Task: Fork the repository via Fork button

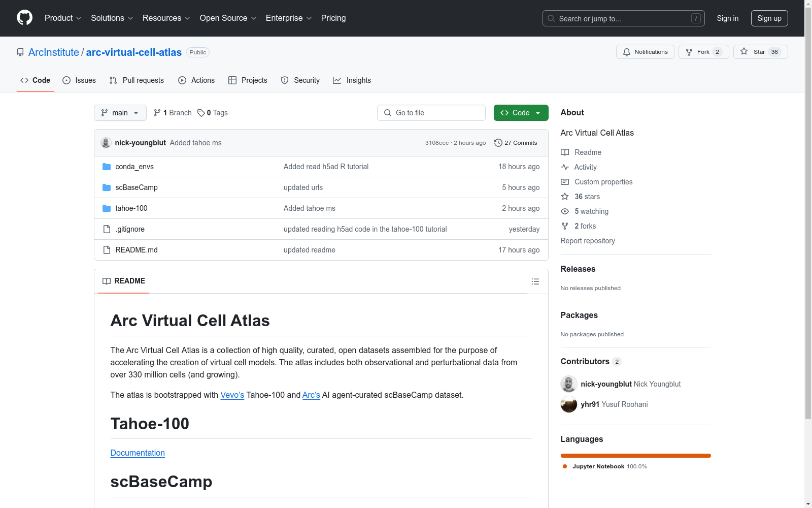Action: 703,52
